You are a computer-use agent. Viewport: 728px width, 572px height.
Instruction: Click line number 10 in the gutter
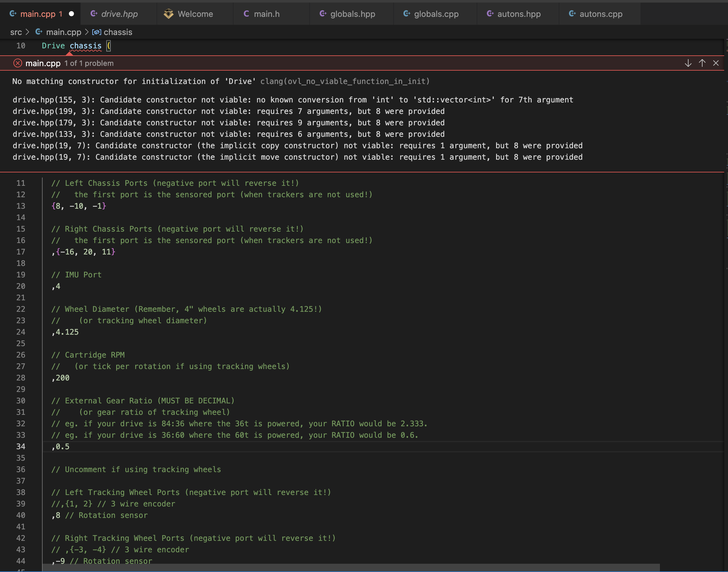coord(21,46)
